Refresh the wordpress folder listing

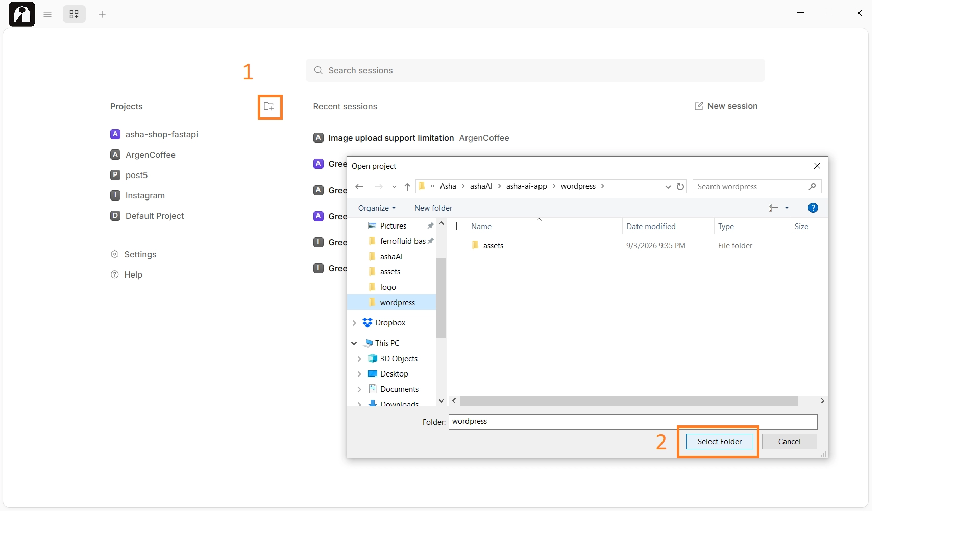680,187
